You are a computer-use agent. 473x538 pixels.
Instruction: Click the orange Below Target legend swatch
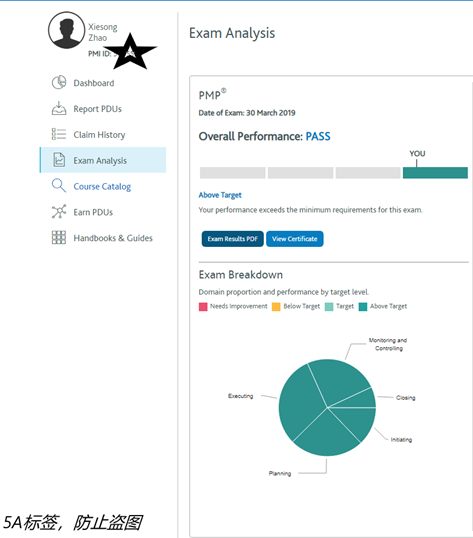pyautogui.click(x=276, y=306)
